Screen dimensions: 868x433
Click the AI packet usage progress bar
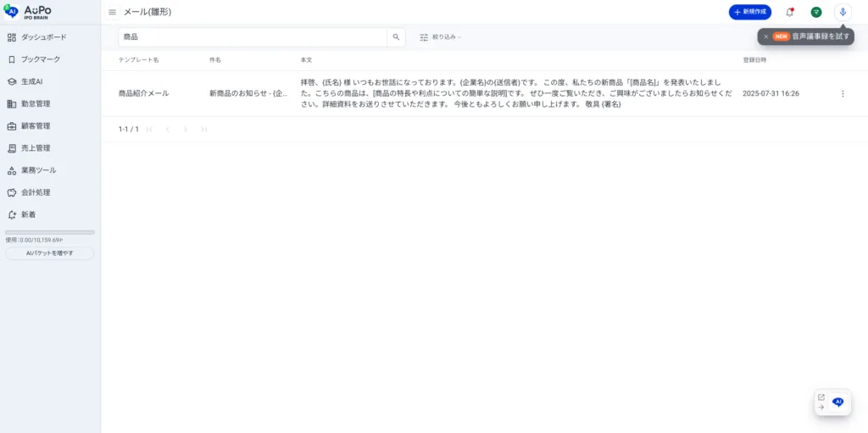(50, 232)
